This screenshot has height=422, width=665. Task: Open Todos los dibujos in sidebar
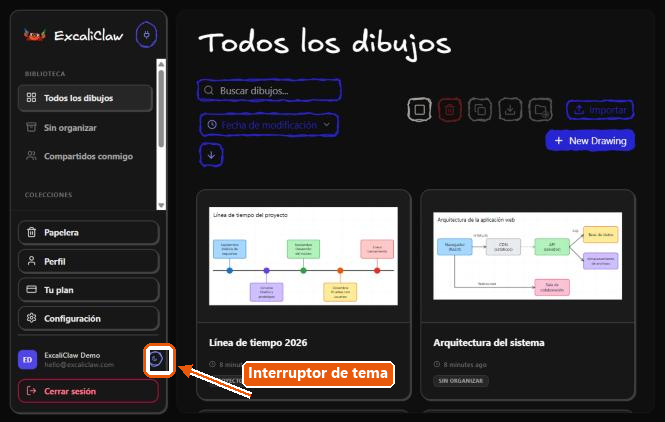[85, 98]
